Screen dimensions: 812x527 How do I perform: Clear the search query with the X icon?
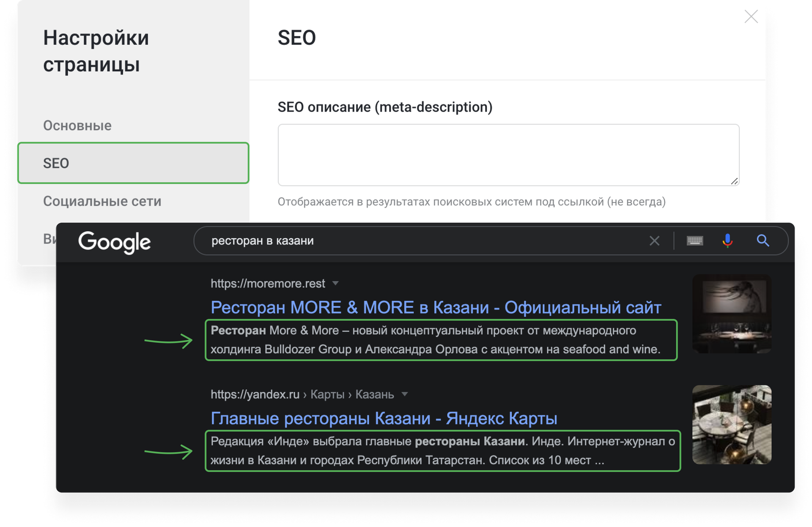[x=655, y=241]
